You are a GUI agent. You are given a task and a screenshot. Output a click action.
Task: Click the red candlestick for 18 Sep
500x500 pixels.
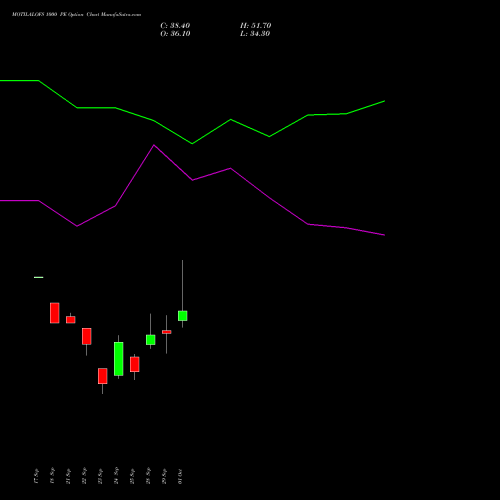coord(55,313)
